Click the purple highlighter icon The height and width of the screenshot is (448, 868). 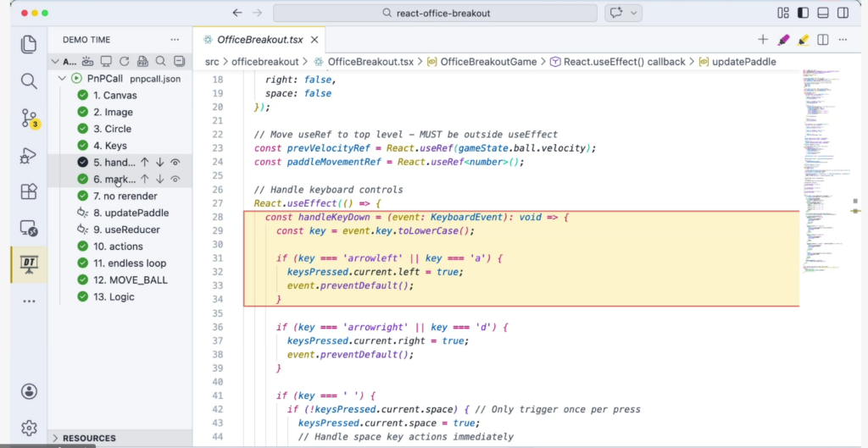[783, 40]
